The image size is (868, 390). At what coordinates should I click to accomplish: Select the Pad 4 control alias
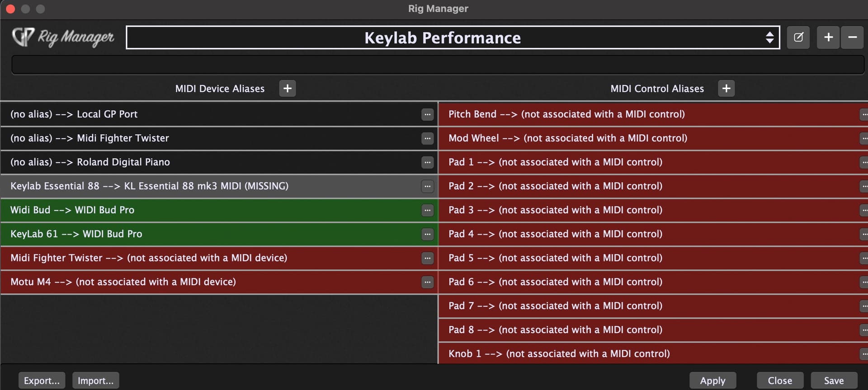[653, 234]
